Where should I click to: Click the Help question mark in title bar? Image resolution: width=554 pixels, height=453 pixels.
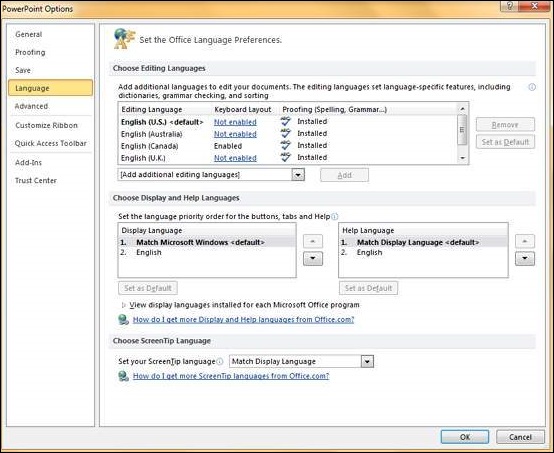(510, 6)
